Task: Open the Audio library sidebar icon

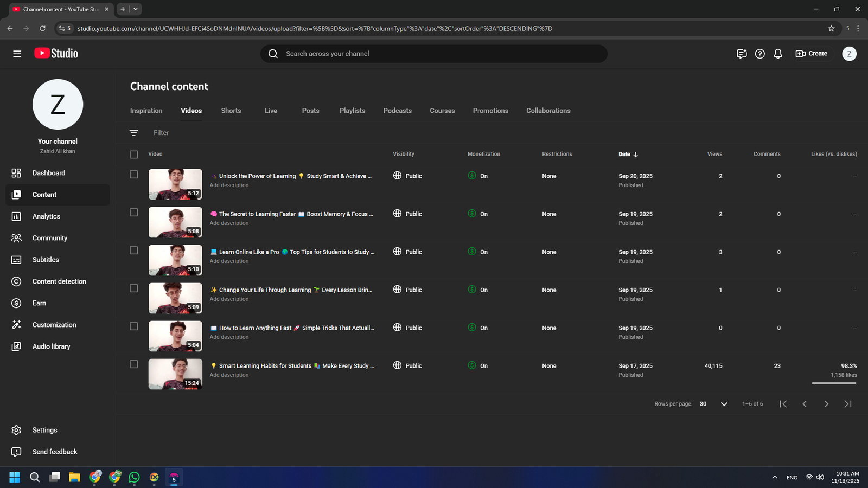Action: coord(16,346)
